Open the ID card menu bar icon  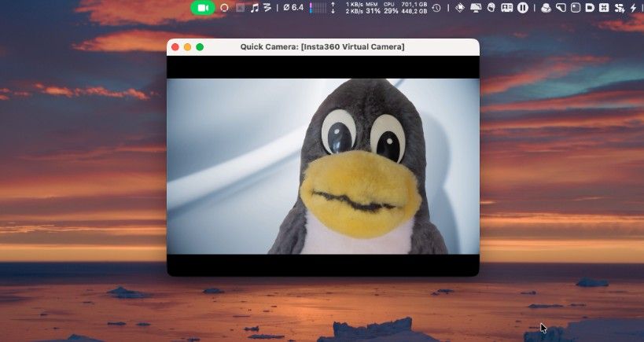[x=507, y=8]
